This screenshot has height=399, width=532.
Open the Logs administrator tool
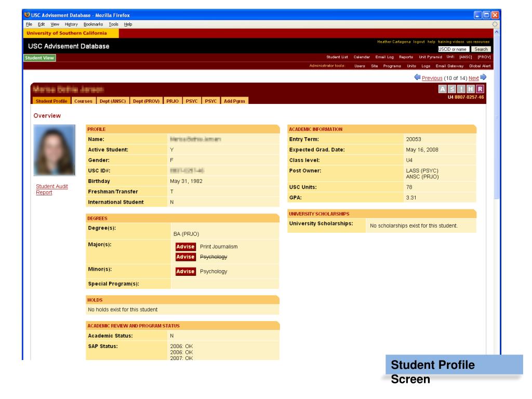[426, 66]
